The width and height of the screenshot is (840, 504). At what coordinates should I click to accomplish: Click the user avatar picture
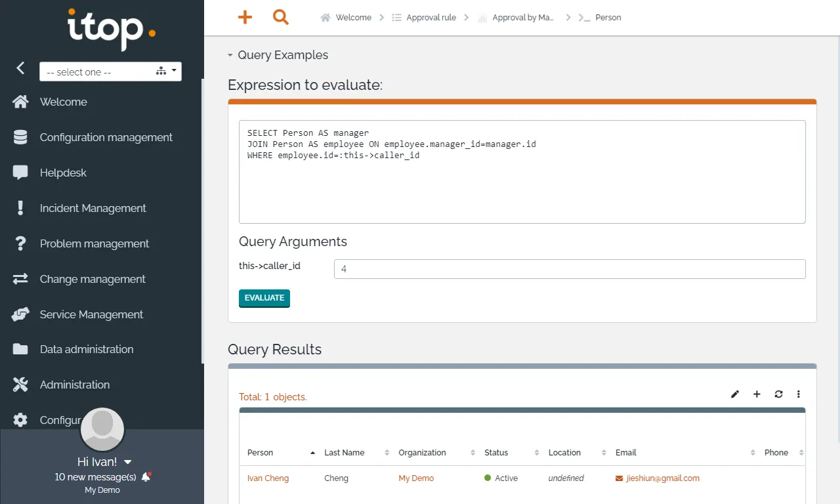[102, 429]
